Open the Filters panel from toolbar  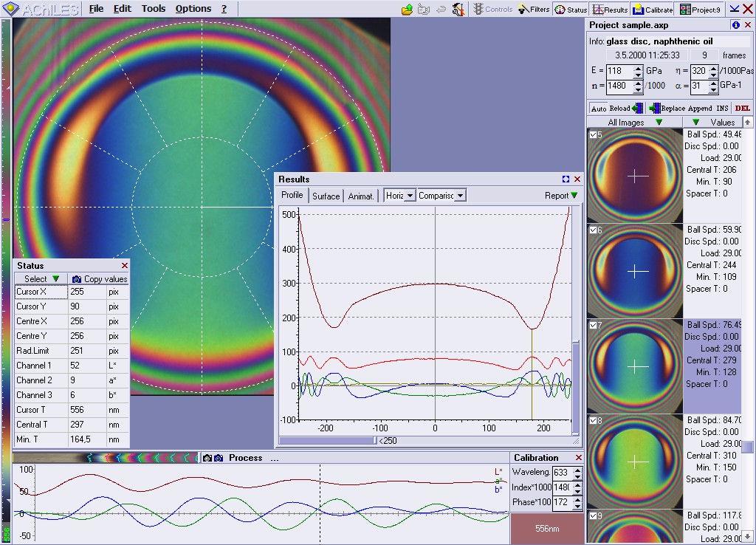click(x=533, y=9)
